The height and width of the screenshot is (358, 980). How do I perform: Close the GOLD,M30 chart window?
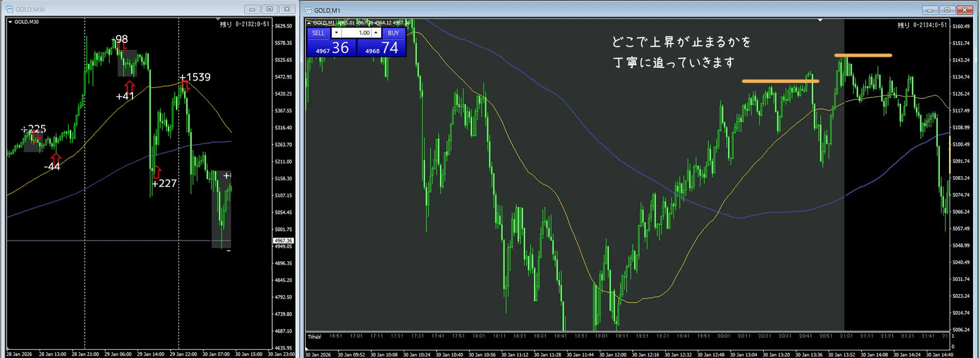[287, 9]
